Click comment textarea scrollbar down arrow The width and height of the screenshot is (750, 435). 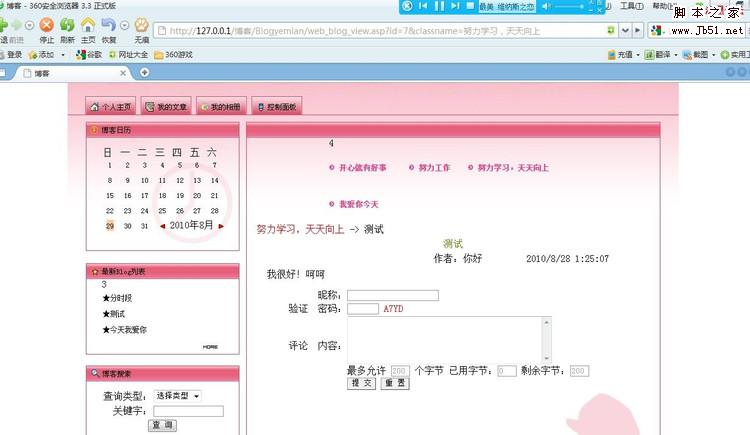click(547, 358)
